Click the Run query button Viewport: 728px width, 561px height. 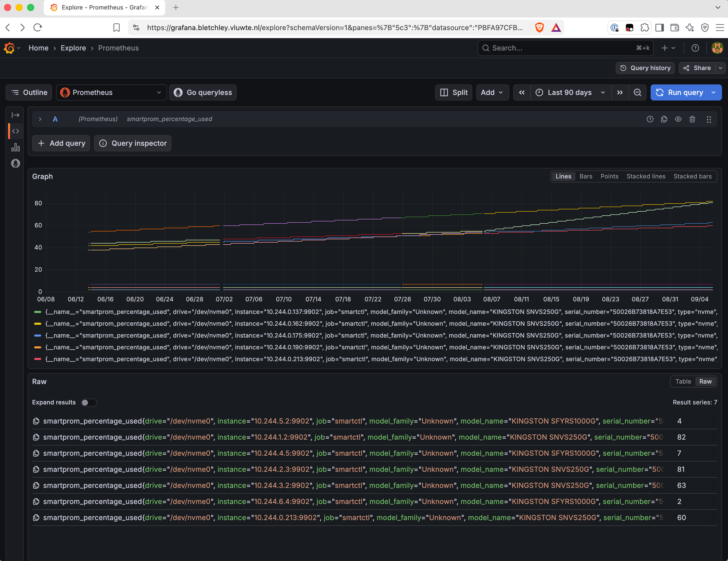(679, 93)
